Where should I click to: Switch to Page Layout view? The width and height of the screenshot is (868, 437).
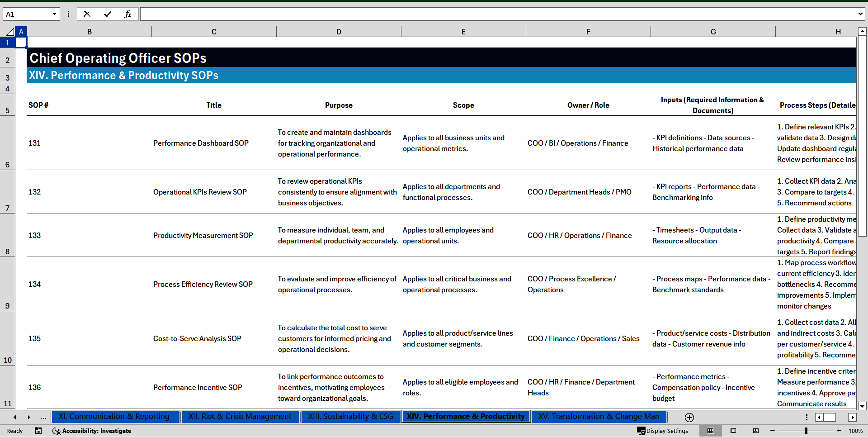point(733,431)
